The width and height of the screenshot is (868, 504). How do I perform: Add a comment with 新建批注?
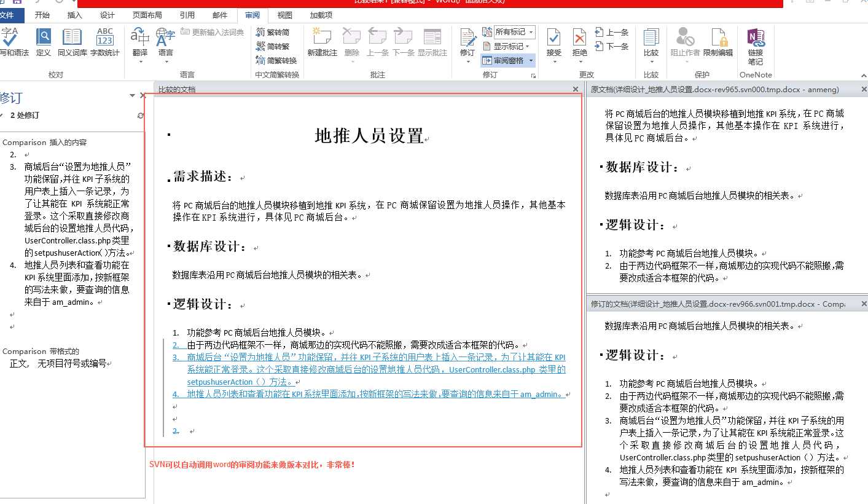[323, 42]
